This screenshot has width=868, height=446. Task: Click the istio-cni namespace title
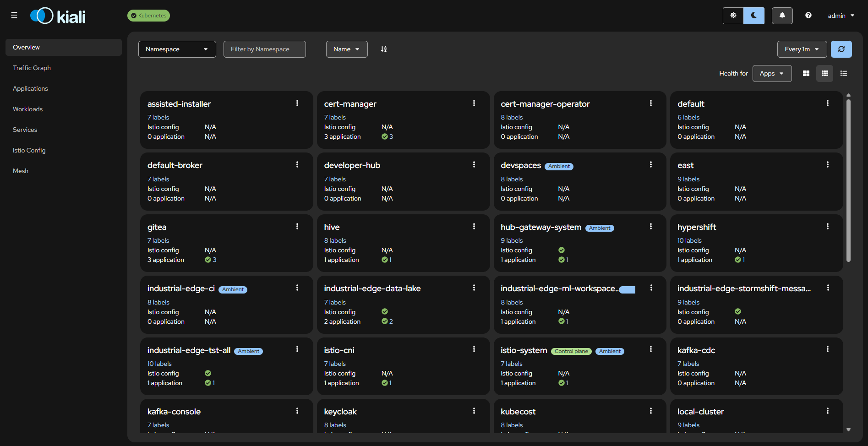[339, 350]
